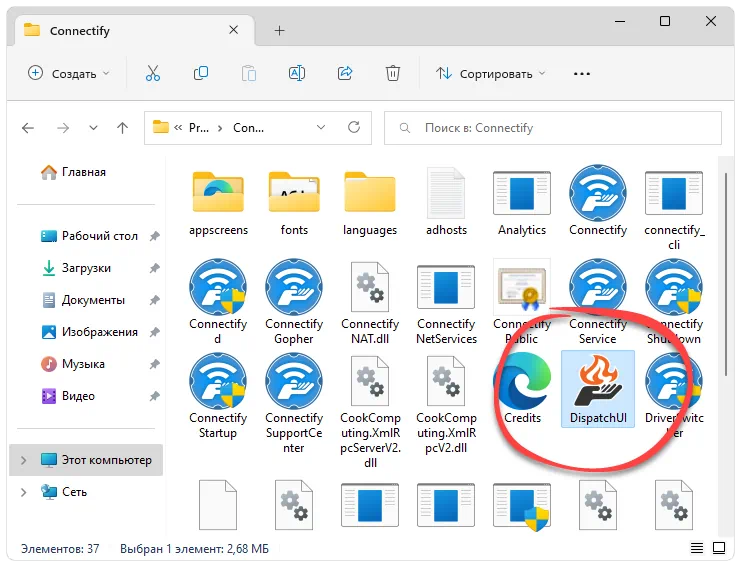
Task: Select the languages folder
Action: (370, 203)
